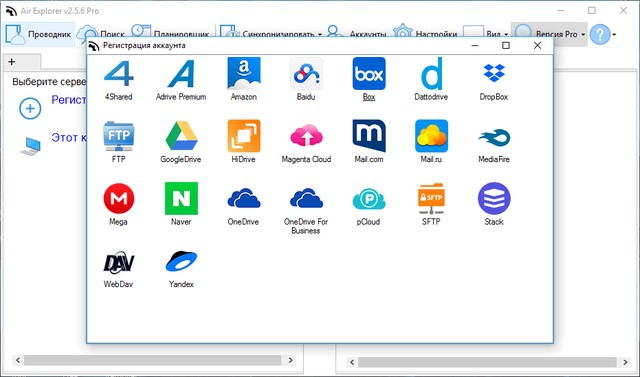
Task: Add a new tab with plus button
Action: click(x=11, y=62)
